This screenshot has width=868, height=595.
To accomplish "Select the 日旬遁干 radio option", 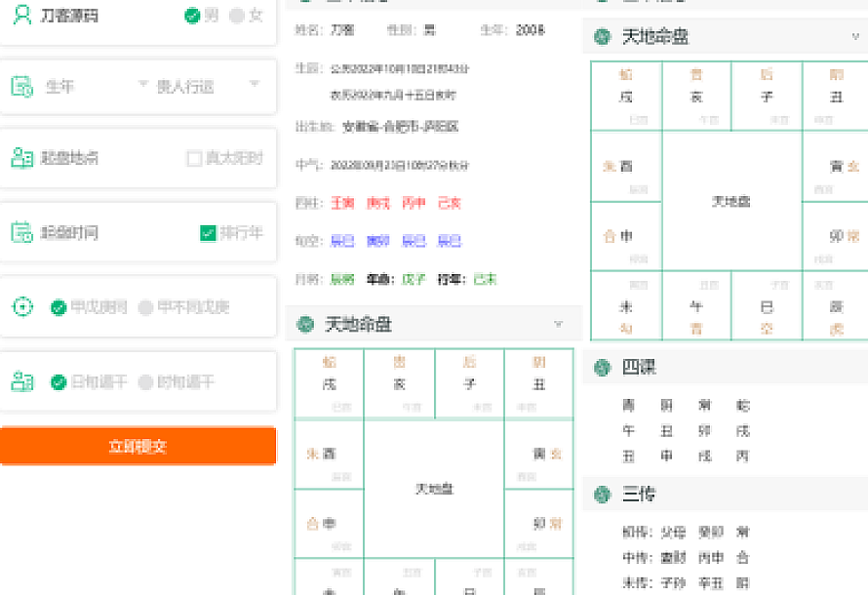I will pos(59,381).
